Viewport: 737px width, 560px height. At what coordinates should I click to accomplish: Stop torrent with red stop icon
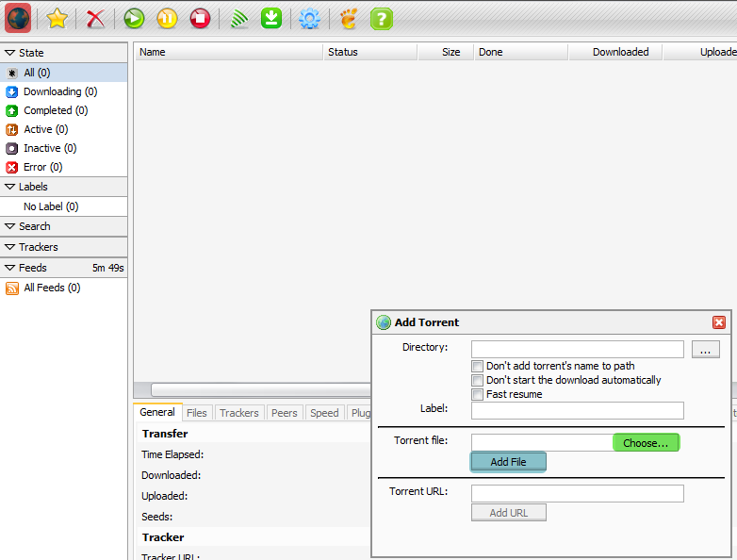coord(199,18)
